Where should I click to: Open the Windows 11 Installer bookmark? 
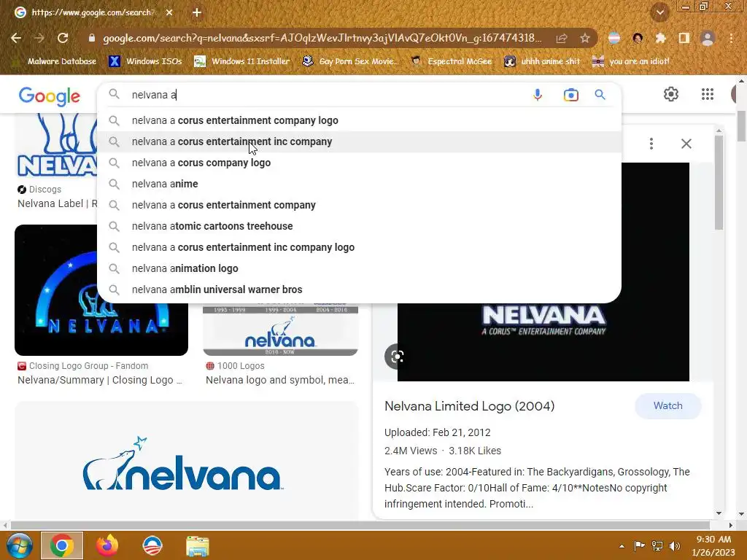[242, 61]
